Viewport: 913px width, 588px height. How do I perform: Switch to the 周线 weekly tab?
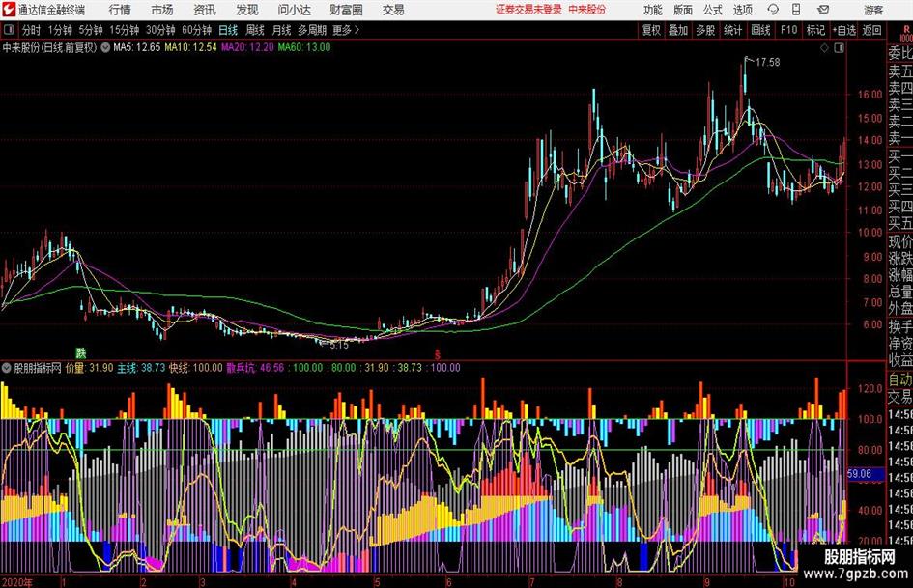tap(255, 30)
